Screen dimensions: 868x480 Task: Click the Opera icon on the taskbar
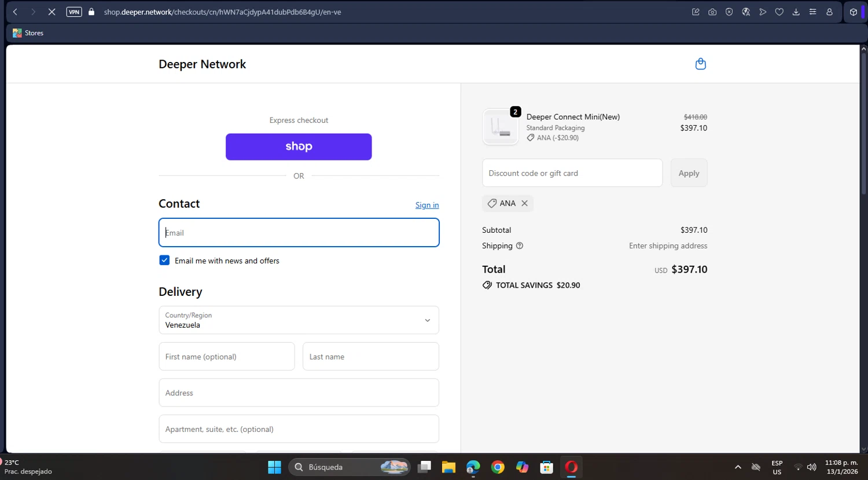click(x=571, y=467)
